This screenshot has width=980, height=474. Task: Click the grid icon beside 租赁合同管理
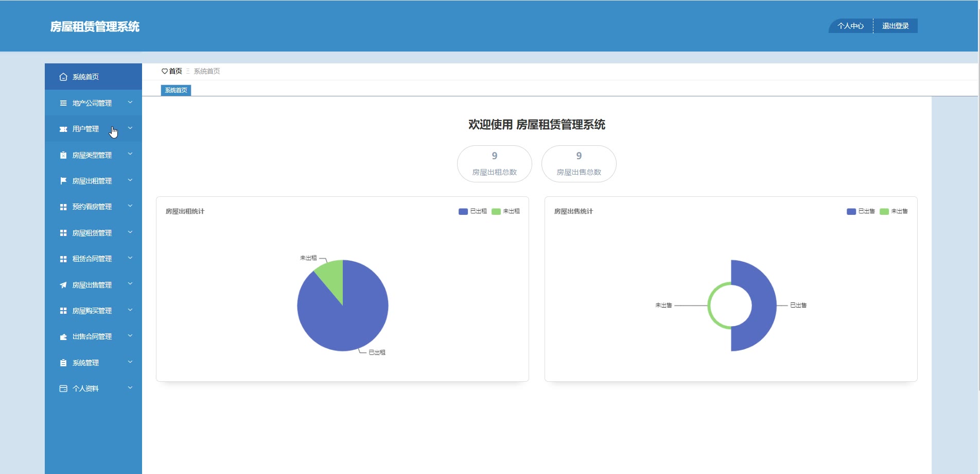[x=63, y=259]
